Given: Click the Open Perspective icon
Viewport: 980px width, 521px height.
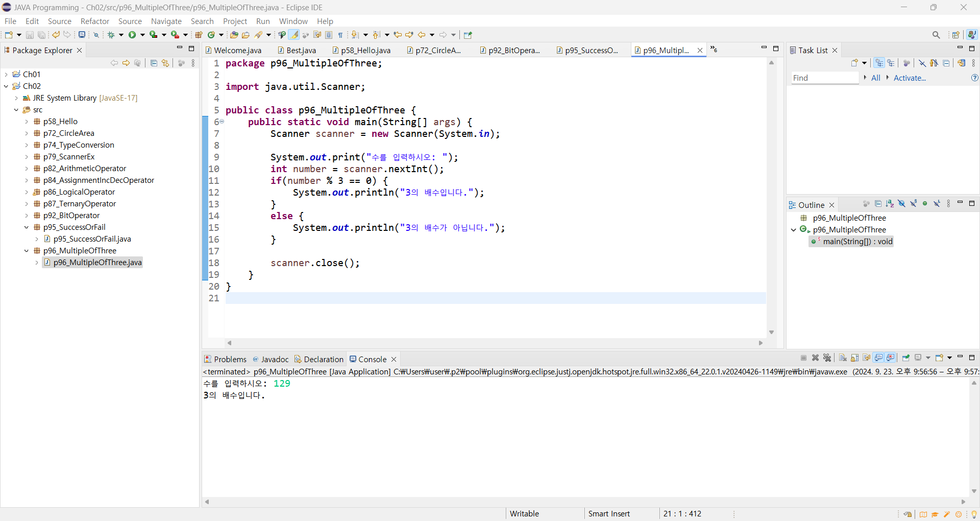Looking at the screenshot, I should (956, 35).
